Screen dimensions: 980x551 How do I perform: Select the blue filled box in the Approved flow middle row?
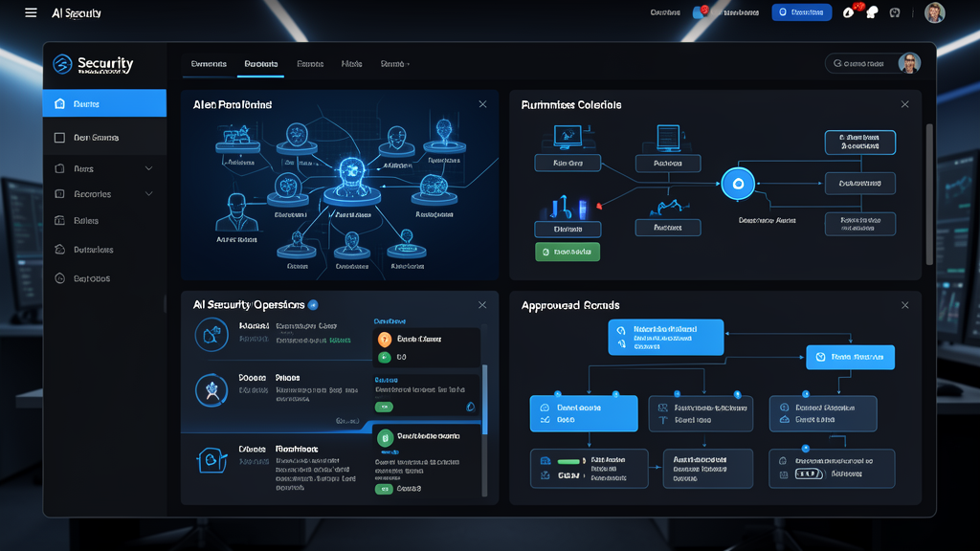coord(584,413)
